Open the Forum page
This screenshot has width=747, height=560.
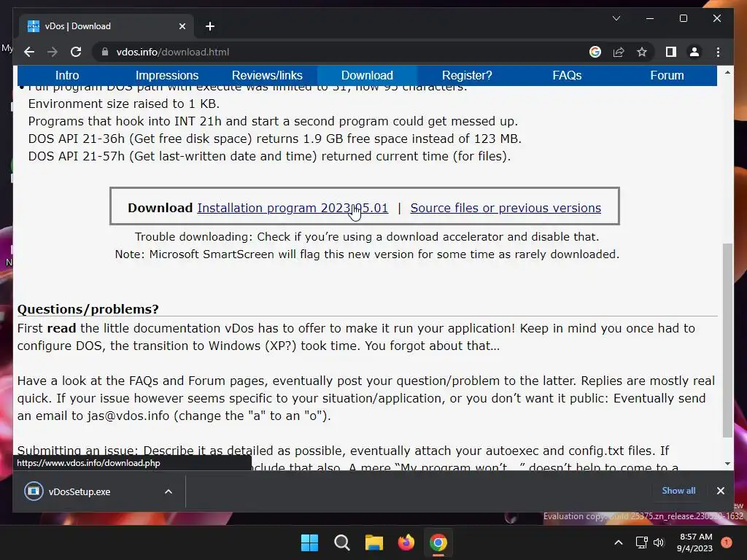[667, 75]
